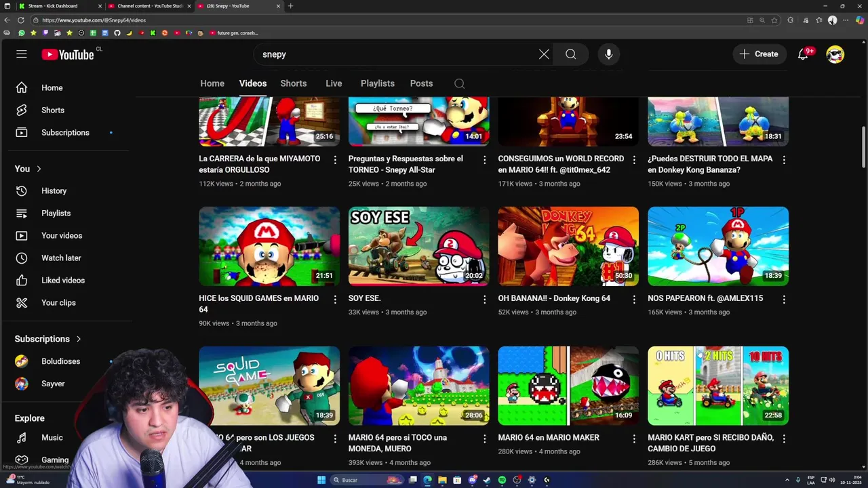Viewport: 868px width, 488px height.
Task: Click the YouTube logo
Action: [68, 54]
